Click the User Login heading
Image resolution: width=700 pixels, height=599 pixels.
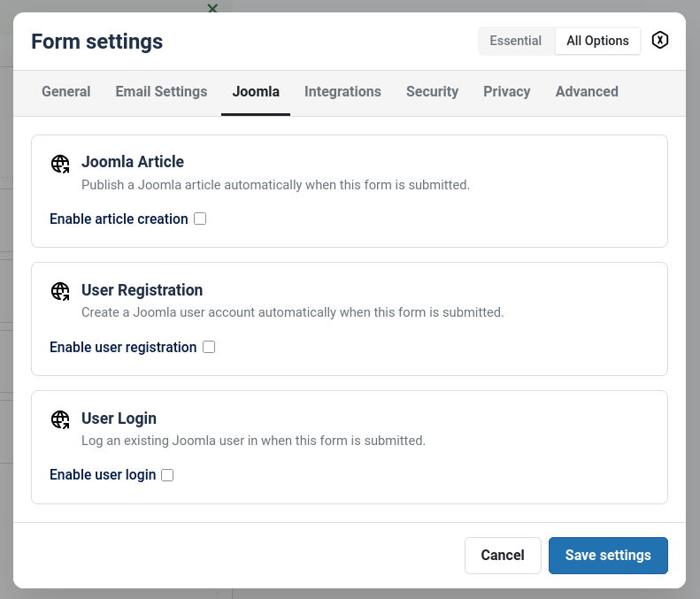click(119, 419)
